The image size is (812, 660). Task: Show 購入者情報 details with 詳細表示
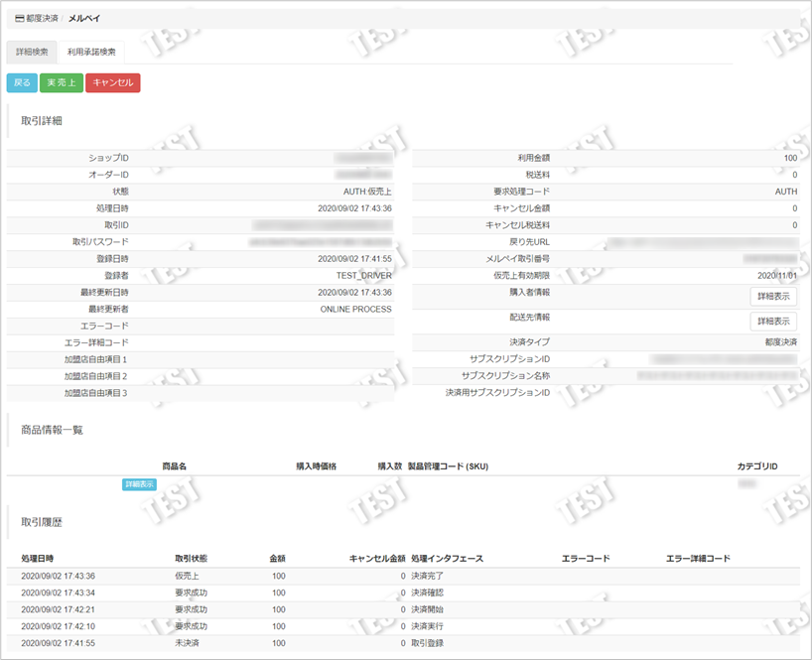[x=772, y=296]
